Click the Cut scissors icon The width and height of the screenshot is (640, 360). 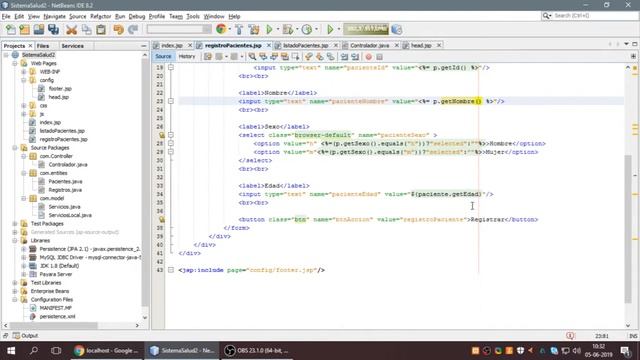click(x=71, y=29)
